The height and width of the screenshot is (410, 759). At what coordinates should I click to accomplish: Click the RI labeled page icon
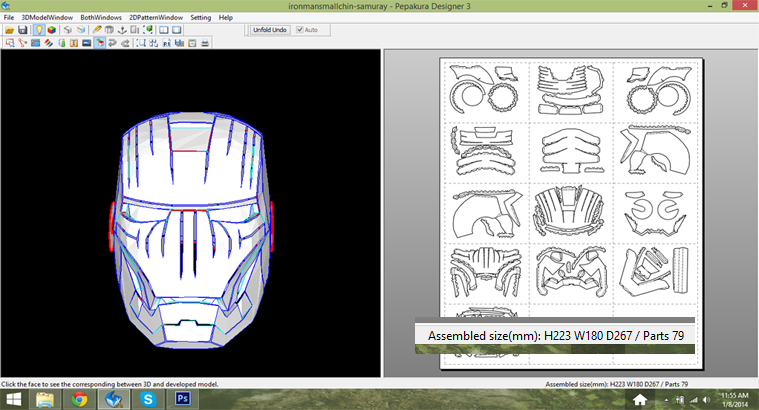tap(167, 43)
